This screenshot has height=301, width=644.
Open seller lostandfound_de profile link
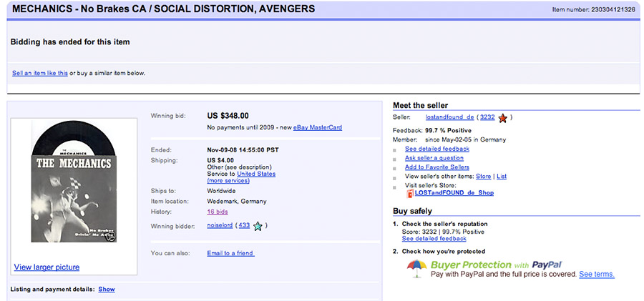tap(450, 117)
